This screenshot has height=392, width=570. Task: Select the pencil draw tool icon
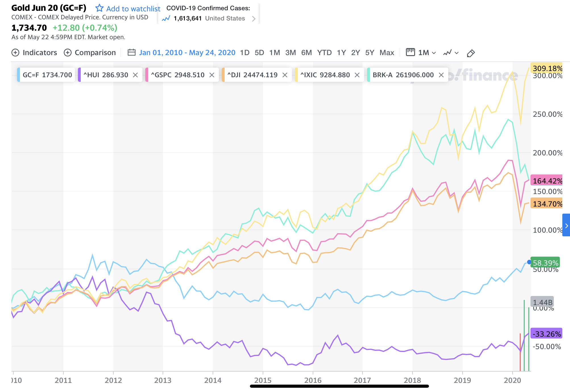pos(471,53)
